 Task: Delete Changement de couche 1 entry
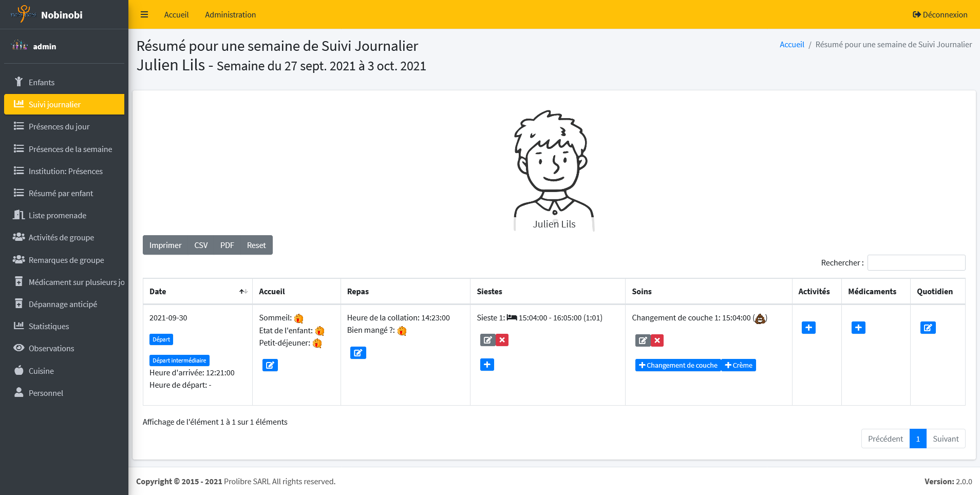click(x=657, y=340)
